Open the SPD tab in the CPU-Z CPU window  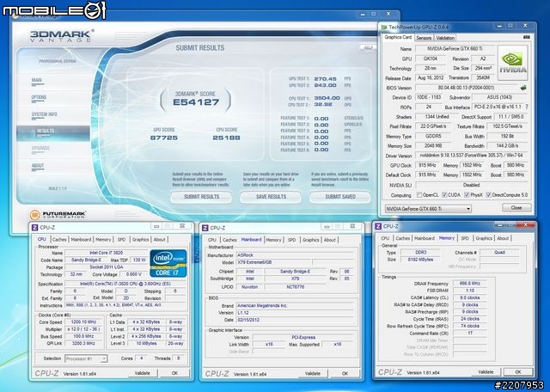(x=121, y=239)
